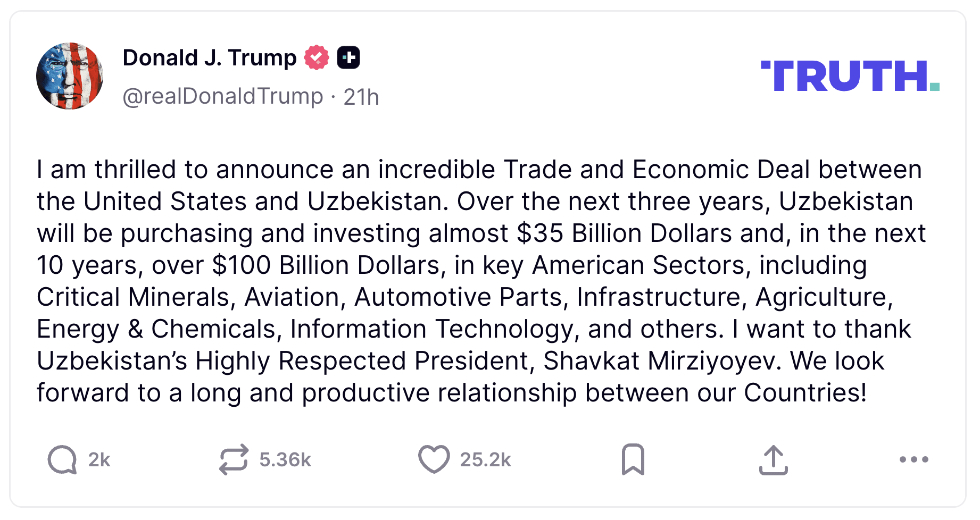Viewport: 980px width, 520px height.
Task: Click the 25.2k likes count
Action: click(x=485, y=459)
